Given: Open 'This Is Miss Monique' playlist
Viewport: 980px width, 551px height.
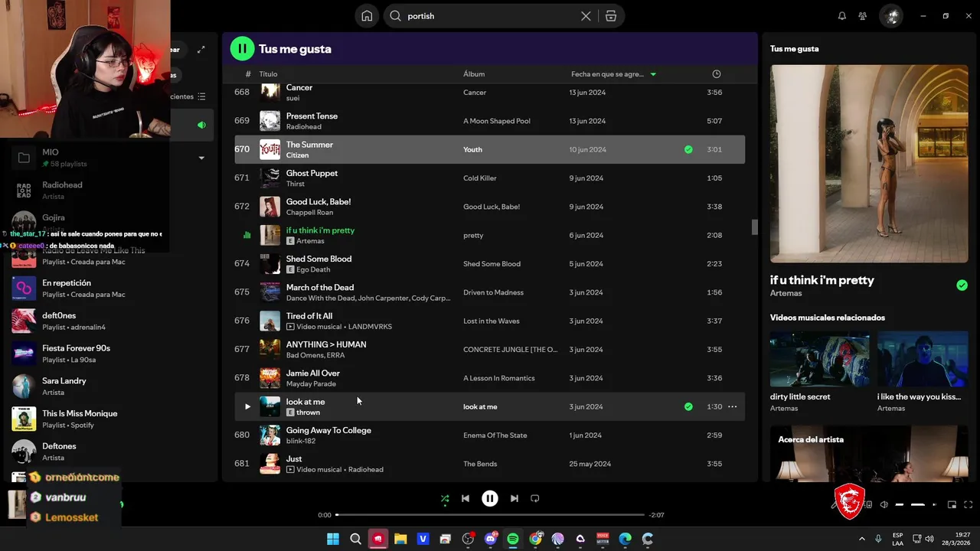Looking at the screenshot, I should tap(107, 419).
